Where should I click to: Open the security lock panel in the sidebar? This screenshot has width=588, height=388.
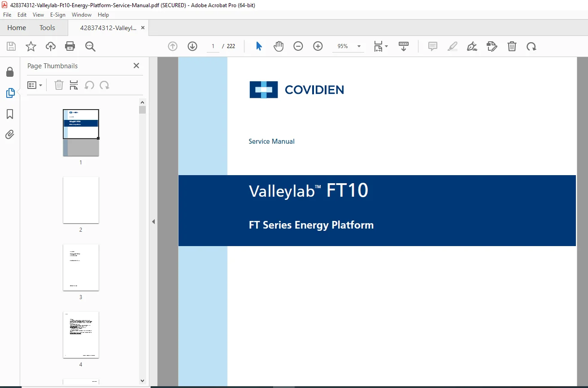coord(10,72)
